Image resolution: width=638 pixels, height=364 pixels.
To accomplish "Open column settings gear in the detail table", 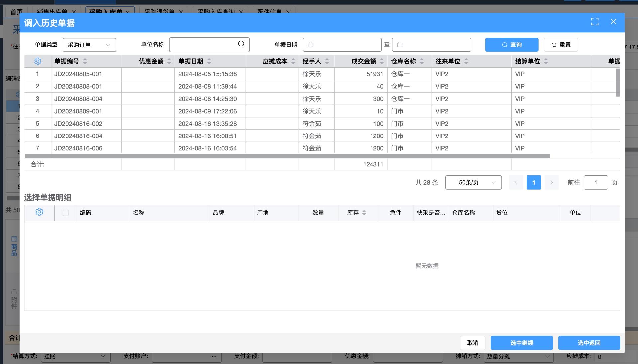I will point(39,212).
